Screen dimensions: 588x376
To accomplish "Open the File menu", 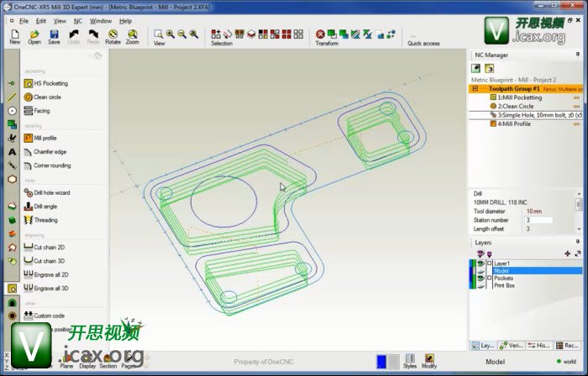I will click(x=24, y=21).
